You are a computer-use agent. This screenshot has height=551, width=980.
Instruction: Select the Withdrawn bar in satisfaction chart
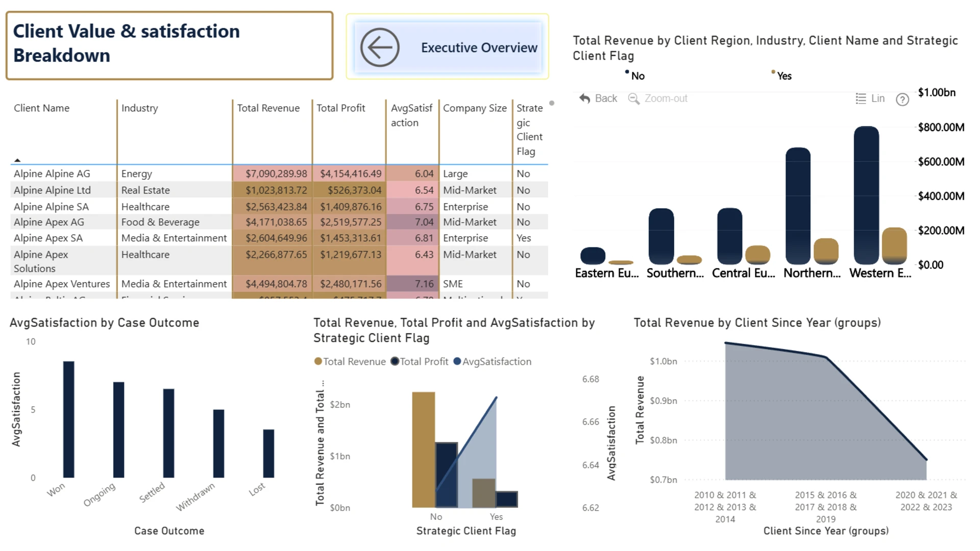coord(218,443)
